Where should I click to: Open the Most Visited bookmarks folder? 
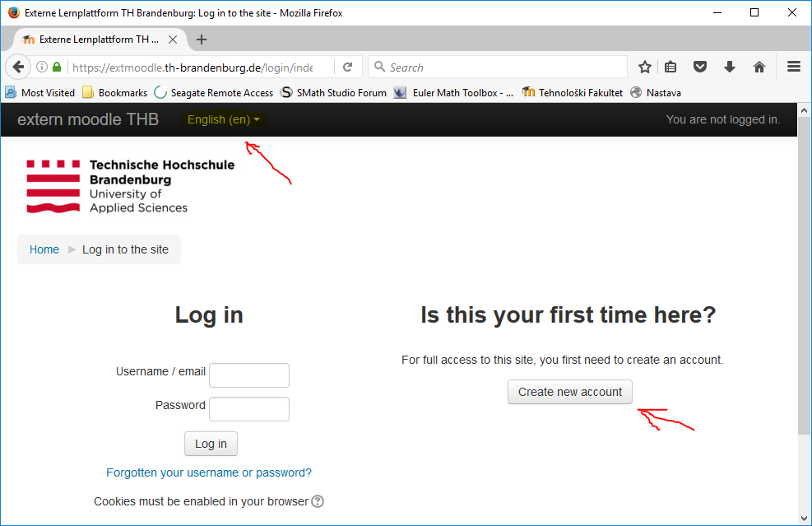click(40, 93)
